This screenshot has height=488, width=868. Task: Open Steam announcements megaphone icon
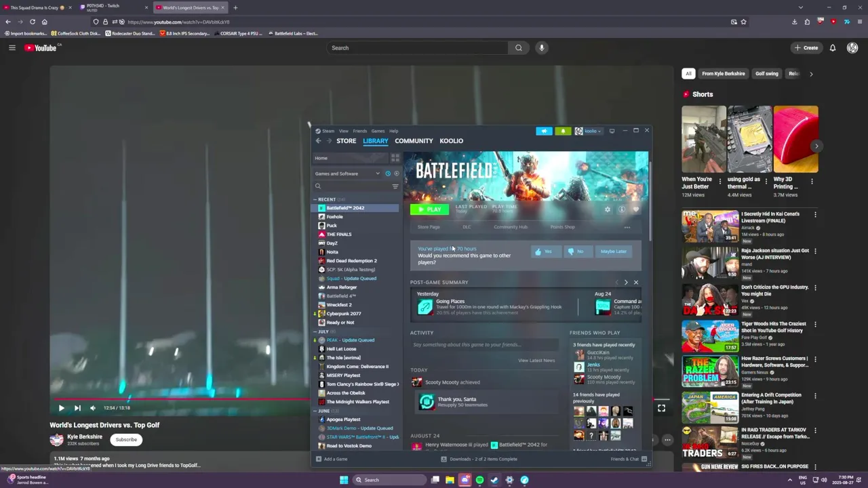click(x=544, y=131)
